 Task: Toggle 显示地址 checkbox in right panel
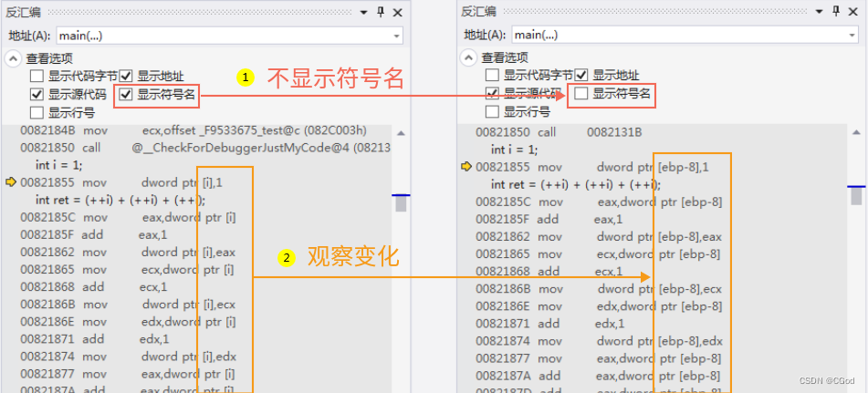pyautogui.click(x=581, y=76)
